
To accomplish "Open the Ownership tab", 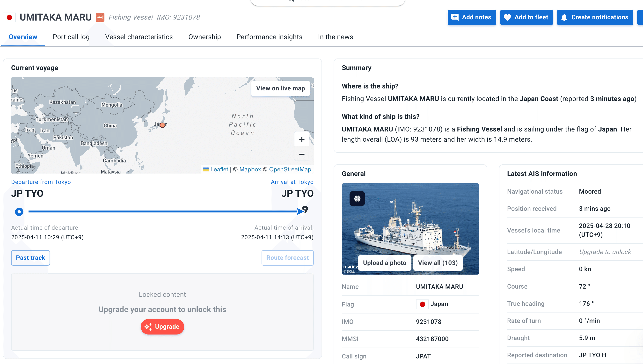I will (x=205, y=37).
